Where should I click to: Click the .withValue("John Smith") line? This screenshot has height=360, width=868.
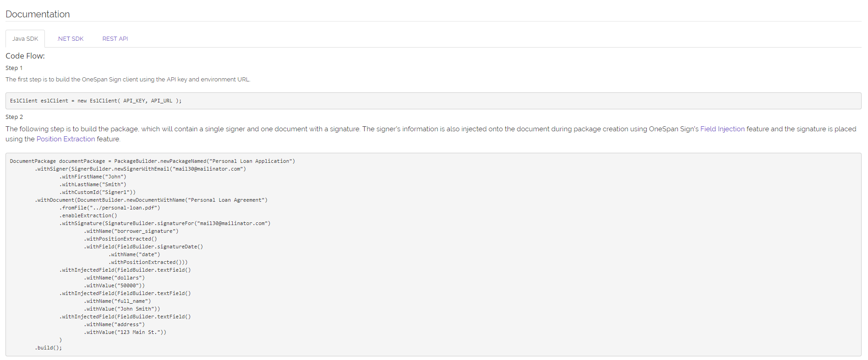[x=122, y=309]
